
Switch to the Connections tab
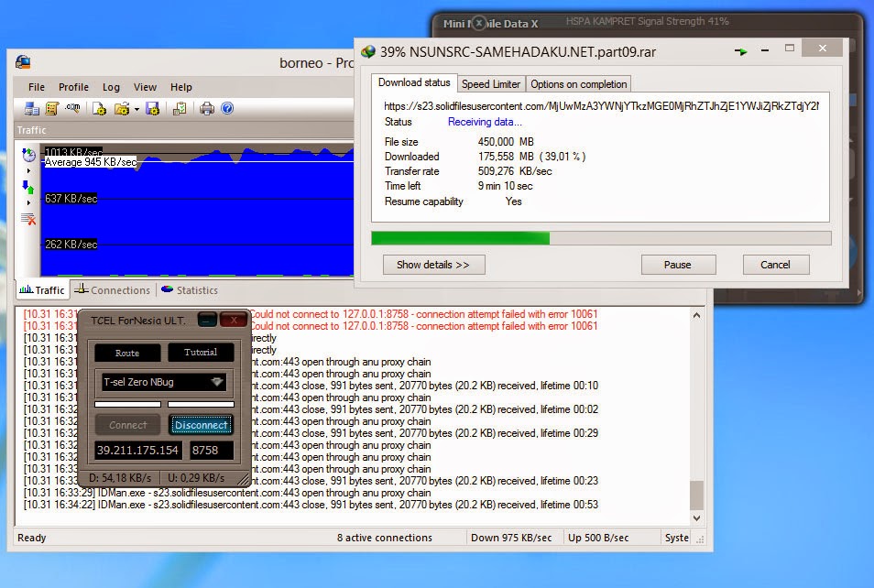(113, 289)
